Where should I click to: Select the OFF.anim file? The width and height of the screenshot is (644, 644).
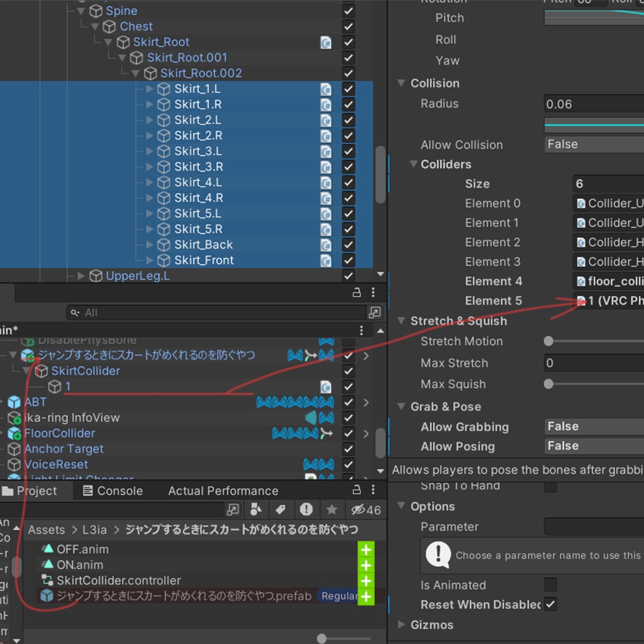pos(82,550)
